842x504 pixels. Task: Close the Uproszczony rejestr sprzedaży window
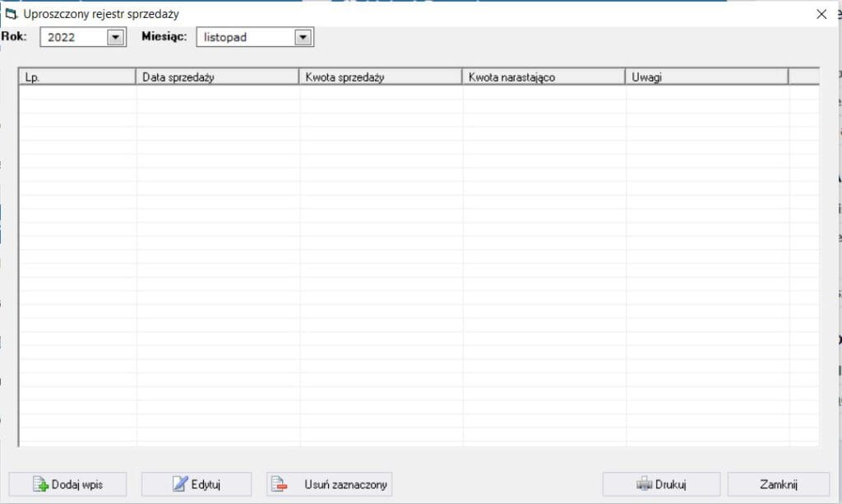(821, 14)
